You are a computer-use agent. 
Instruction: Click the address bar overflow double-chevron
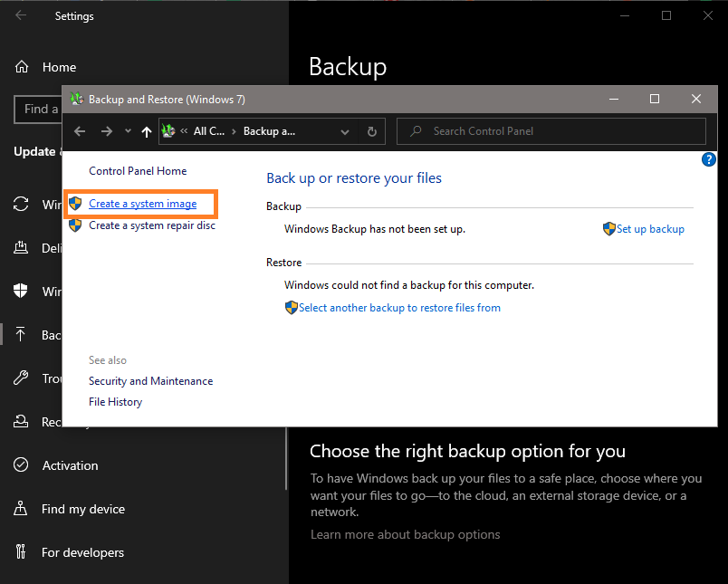pos(184,131)
